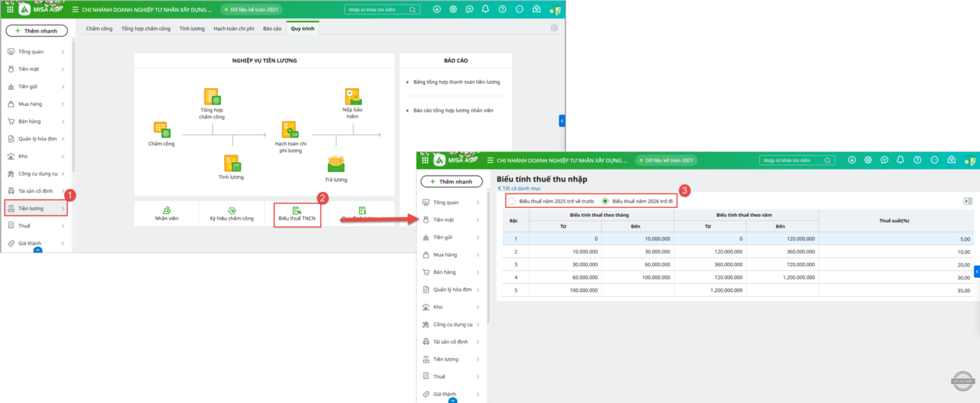
Task: Expand the highlighted Tiền lương sidebar item
Action: tap(36, 208)
